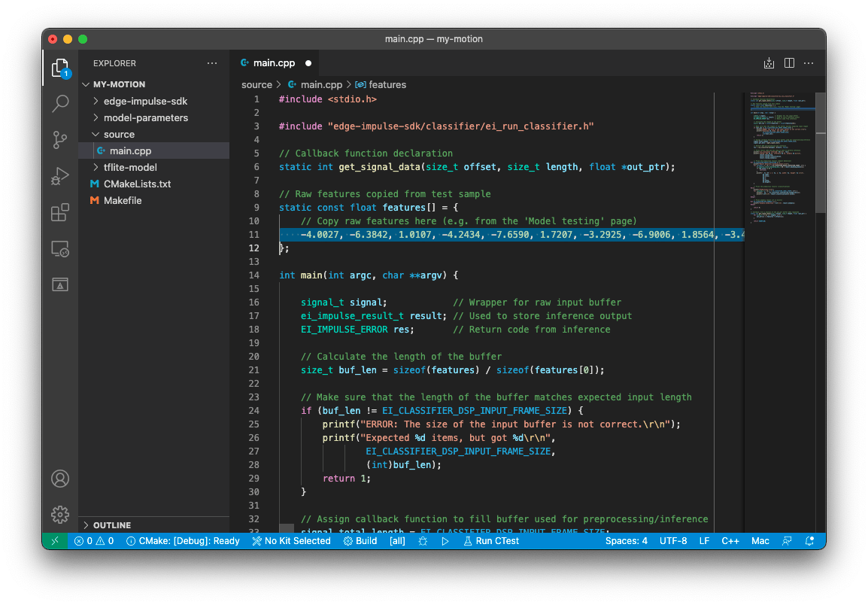Image resolution: width=868 pixels, height=605 pixels.
Task: Click the CMake launch play icon in status bar
Action: pos(445,541)
